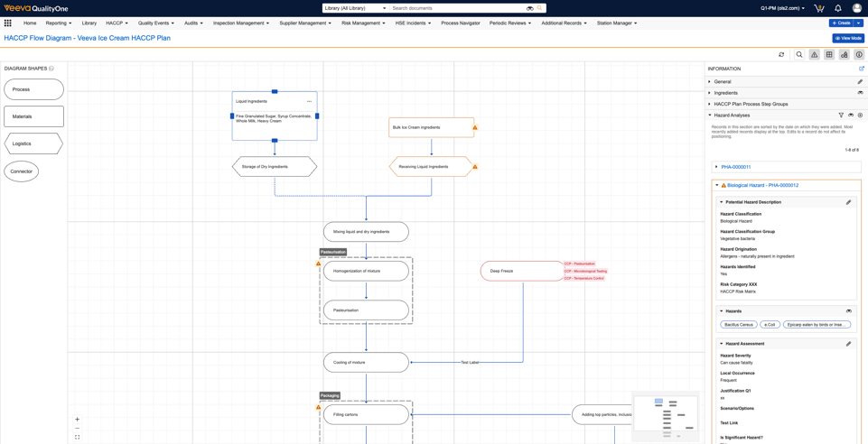The image size is (868, 444).
Task: Select the Process shape in Diagram Shapes
Action: [x=33, y=89]
